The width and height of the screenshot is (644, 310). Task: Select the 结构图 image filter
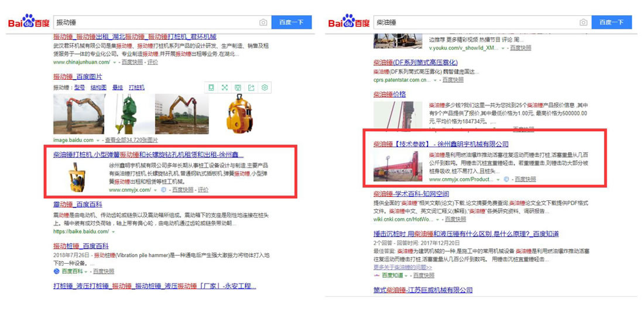click(98, 87)
